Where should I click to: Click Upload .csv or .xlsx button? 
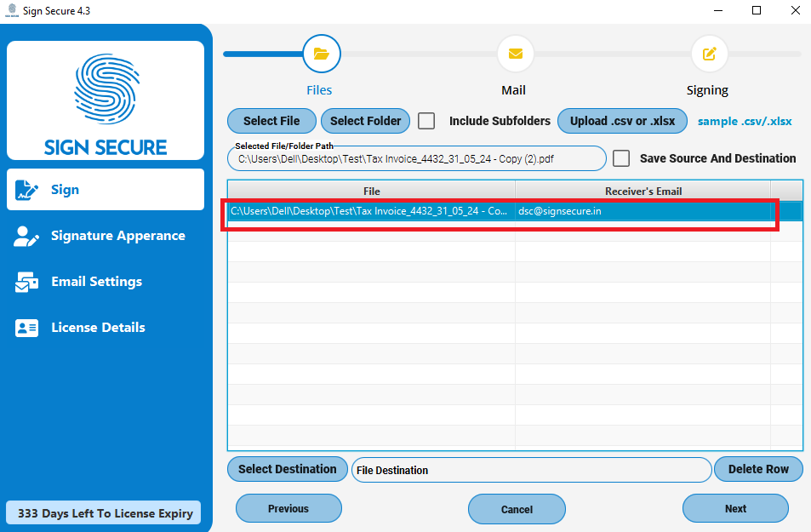coord(622,121)
